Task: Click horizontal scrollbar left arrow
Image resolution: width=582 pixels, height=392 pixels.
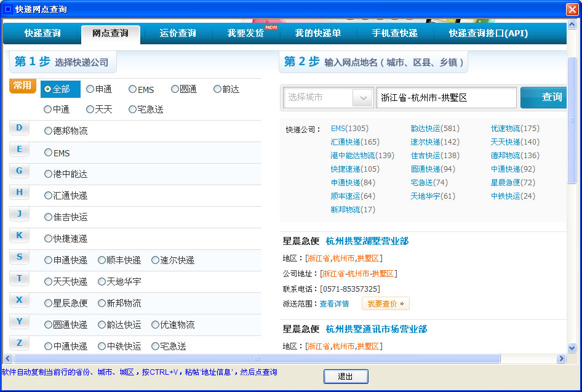Action: [x=8, y=358]
